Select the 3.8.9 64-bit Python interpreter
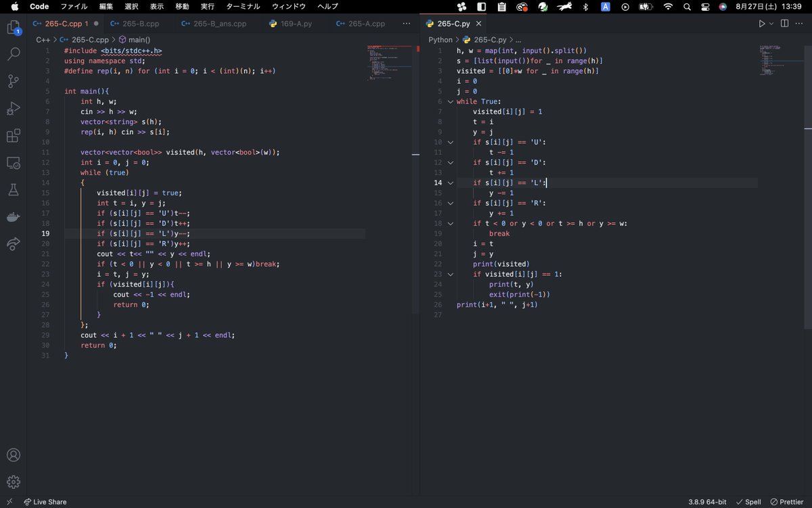 click(708, 502)
